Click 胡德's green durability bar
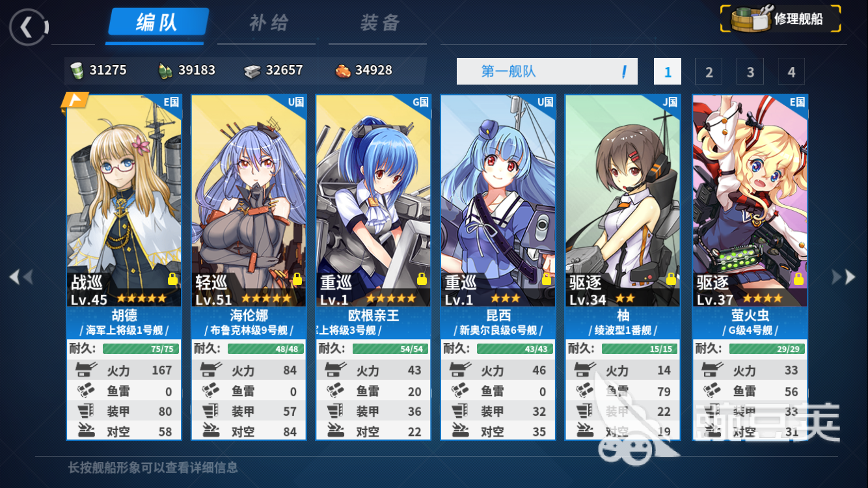Image resolution: width=868 pixels, height=488 pixels. (140, 349)
